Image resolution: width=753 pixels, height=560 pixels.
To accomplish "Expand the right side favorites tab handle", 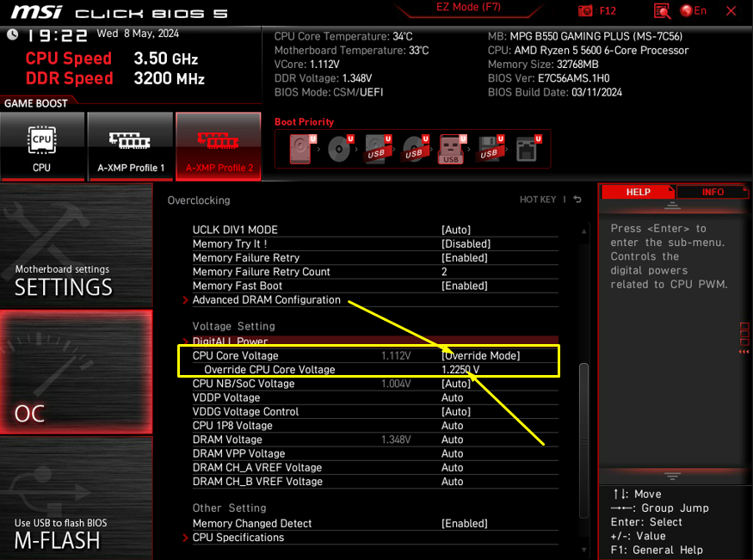I will (x=744, y=338).
